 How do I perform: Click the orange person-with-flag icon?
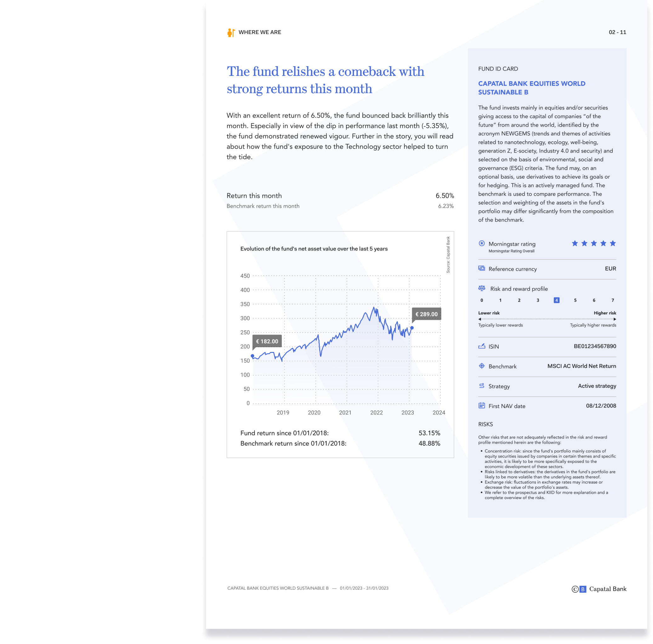click(x=231, y=32)
